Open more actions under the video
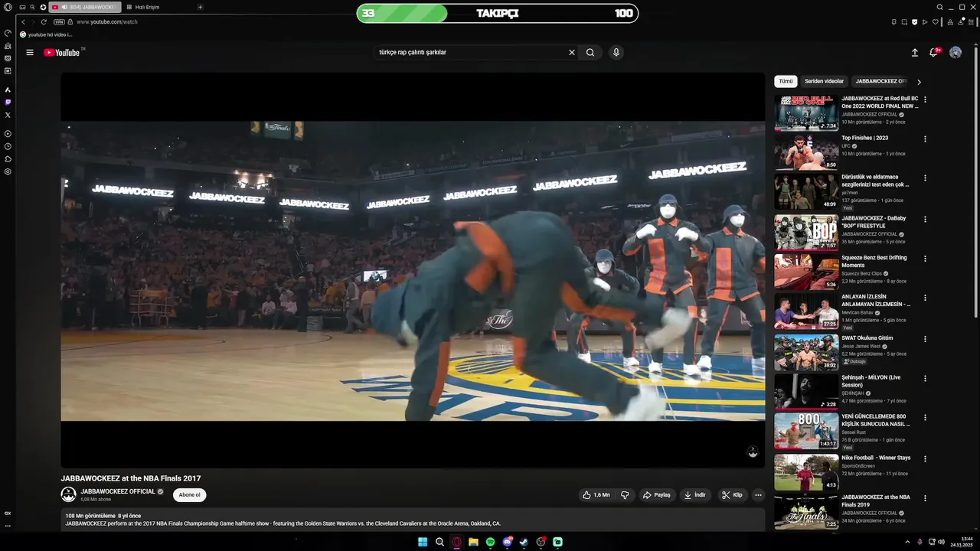The height and width of the screenshot is (551, 980). (758, 495)
